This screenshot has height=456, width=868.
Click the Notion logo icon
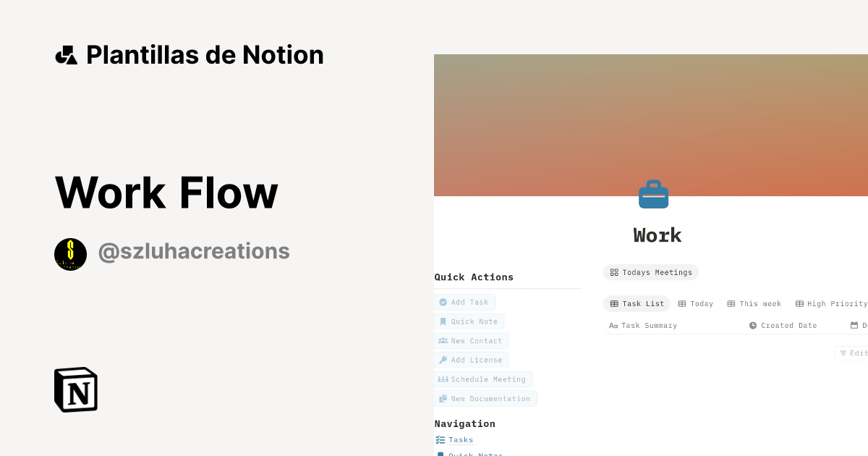click(75, 389)
